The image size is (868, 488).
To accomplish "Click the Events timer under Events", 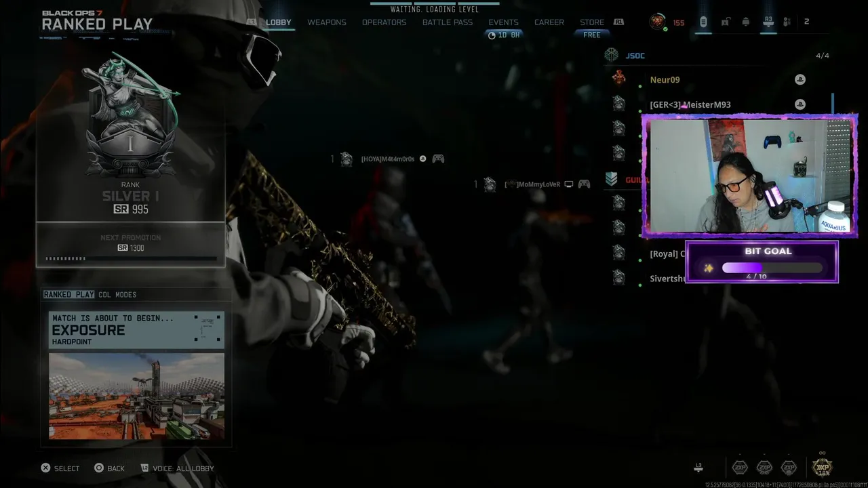I will pyautogui.click(x=504, y=35).
